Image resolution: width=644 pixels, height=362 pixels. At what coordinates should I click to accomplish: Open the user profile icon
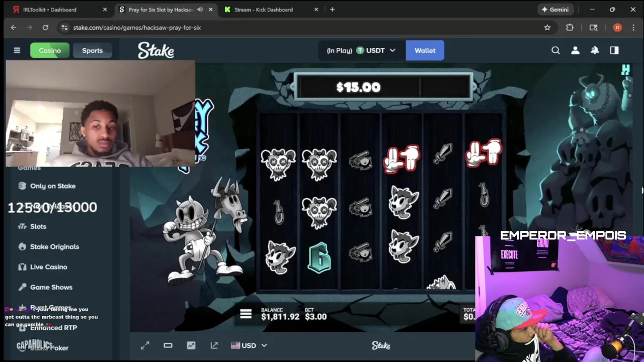coord(575,50)
